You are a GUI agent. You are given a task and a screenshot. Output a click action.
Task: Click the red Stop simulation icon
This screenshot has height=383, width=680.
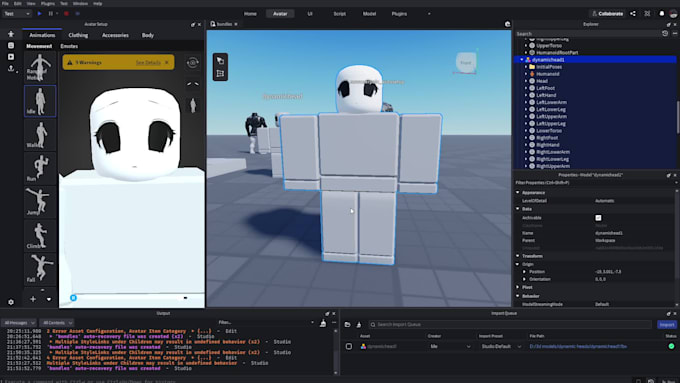pyautogui.click(x=66, y=14)
